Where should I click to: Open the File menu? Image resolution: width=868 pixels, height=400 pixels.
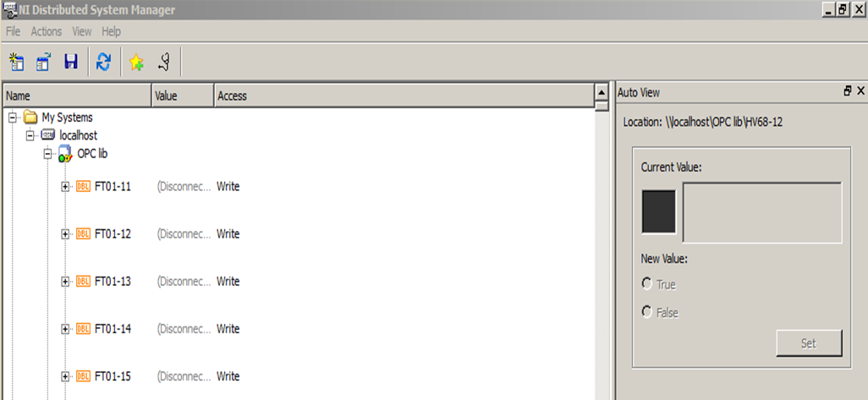[x=13, y=31]
